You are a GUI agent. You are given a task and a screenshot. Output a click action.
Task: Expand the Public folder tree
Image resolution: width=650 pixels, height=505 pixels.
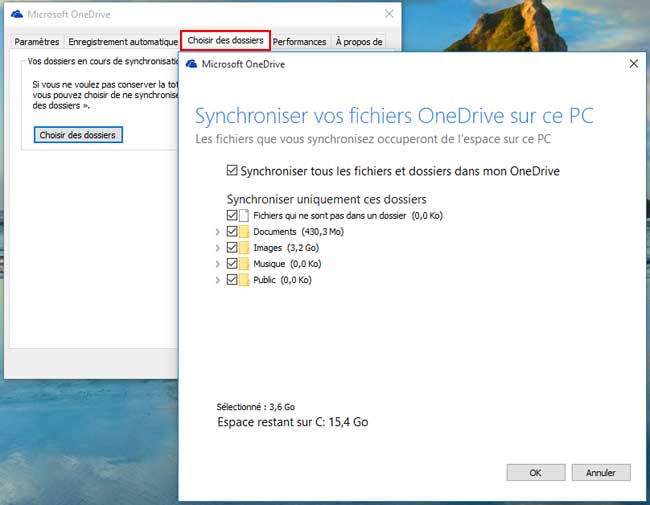[218, 280]
